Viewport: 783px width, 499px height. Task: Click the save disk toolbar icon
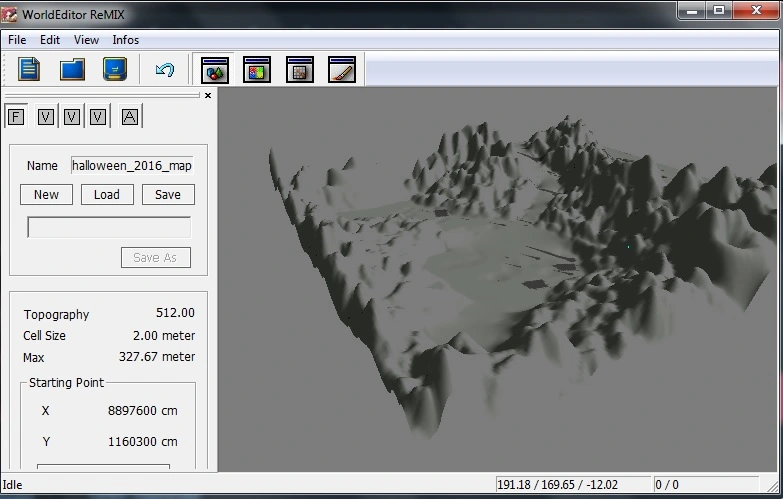pyautogui.click(x=115, y=69)
